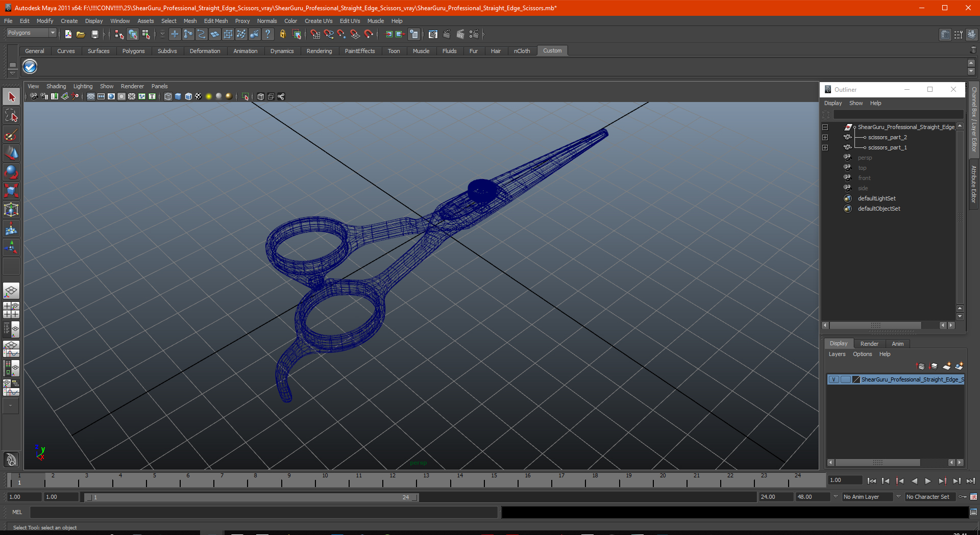Image resolution: width=980 pixels, height=535 pixels.
Task: Select by object type mode icon
Action: 133,34
